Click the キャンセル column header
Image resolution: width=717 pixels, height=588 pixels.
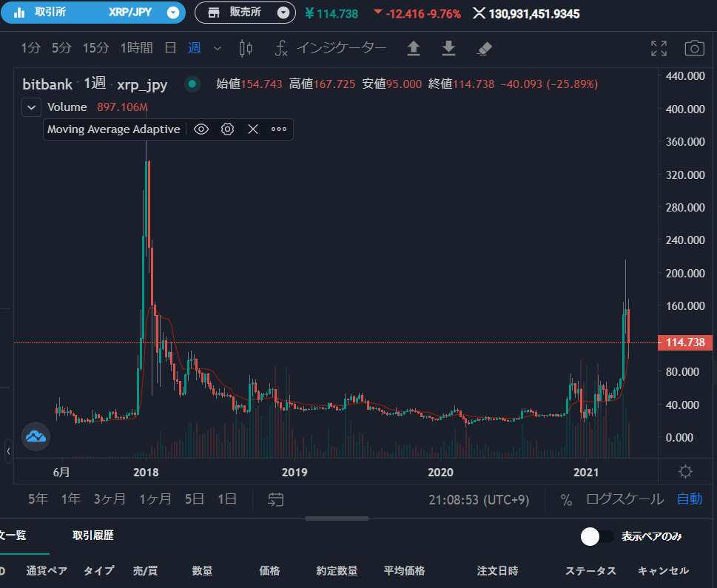click(x=663, y=571)
